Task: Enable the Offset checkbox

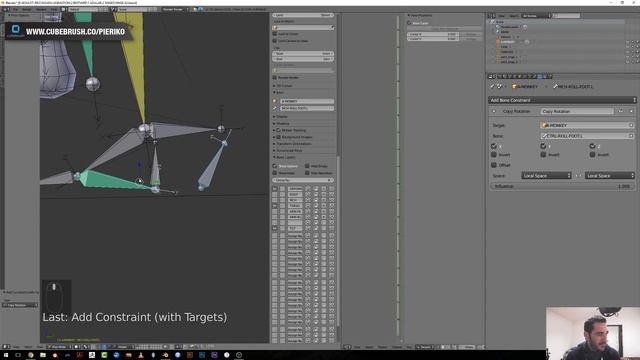Action: (494, 165)
